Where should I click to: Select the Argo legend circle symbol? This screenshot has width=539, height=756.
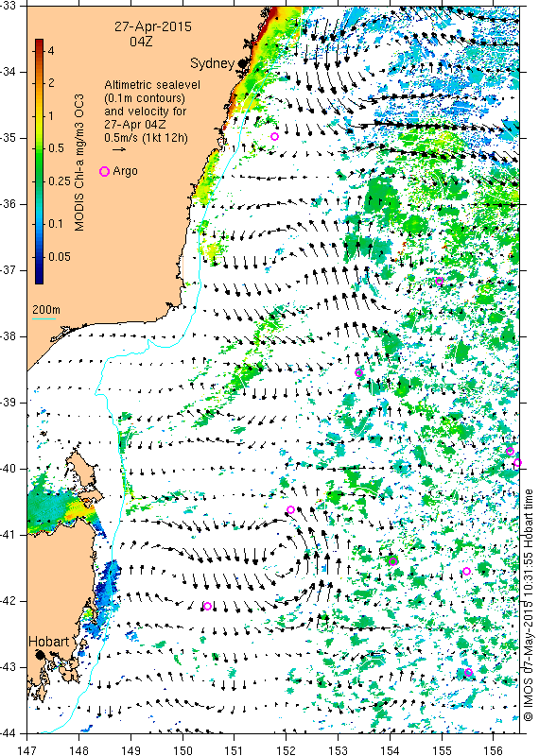[104, 171]
